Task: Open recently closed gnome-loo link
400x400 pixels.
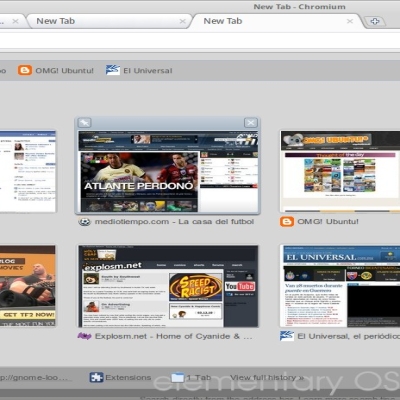Action: tap(33, 378)
